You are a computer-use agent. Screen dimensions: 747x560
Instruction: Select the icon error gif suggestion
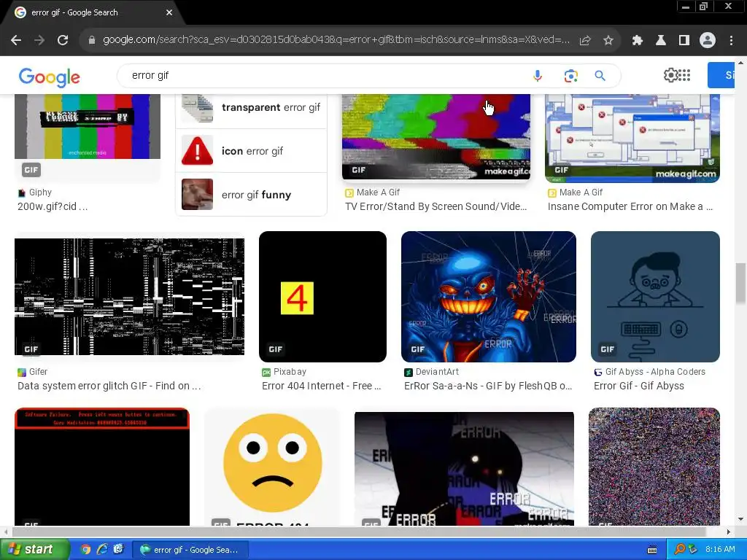[x=252, y=151]
